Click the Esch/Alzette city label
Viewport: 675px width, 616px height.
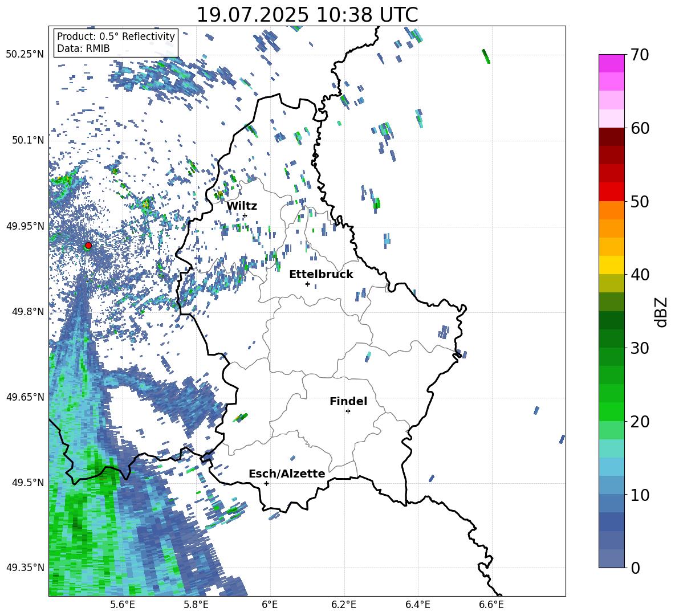pyautogui.click(x=287, y=474)
